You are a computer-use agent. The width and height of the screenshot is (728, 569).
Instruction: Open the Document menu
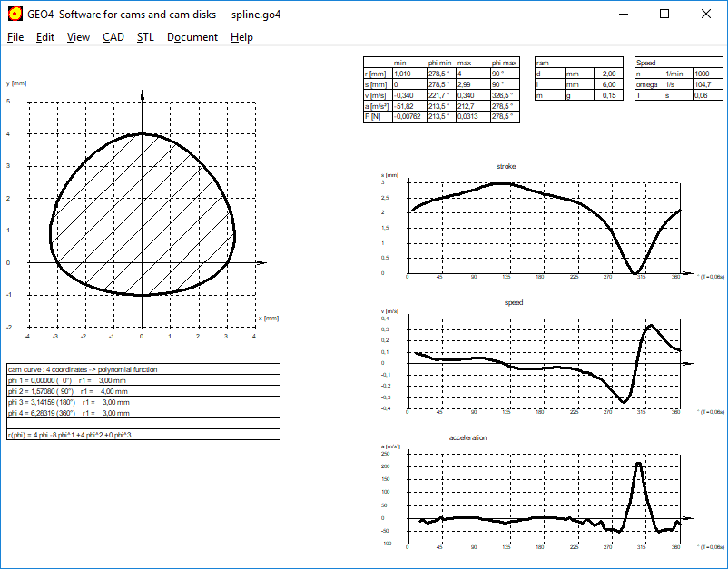click(192, 37)
